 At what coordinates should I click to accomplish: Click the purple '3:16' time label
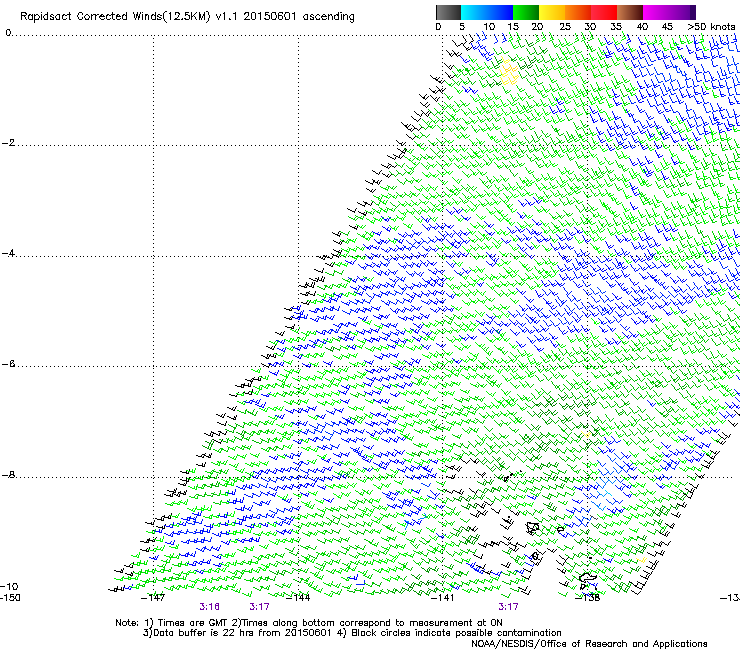(210, 607)
